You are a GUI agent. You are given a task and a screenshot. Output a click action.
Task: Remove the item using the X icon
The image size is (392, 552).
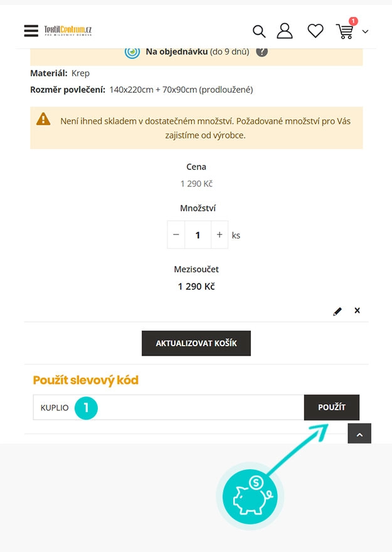pos(357,310)
